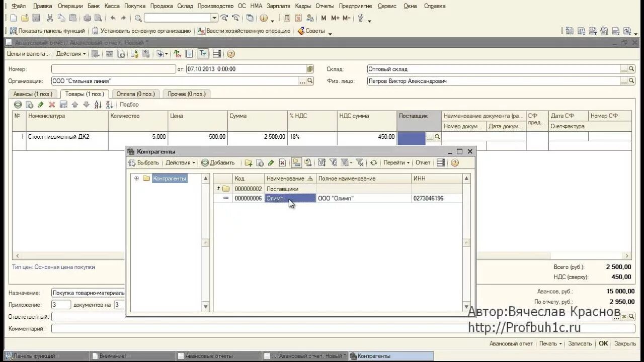Click Наименование column header to sort

(290, 178)
